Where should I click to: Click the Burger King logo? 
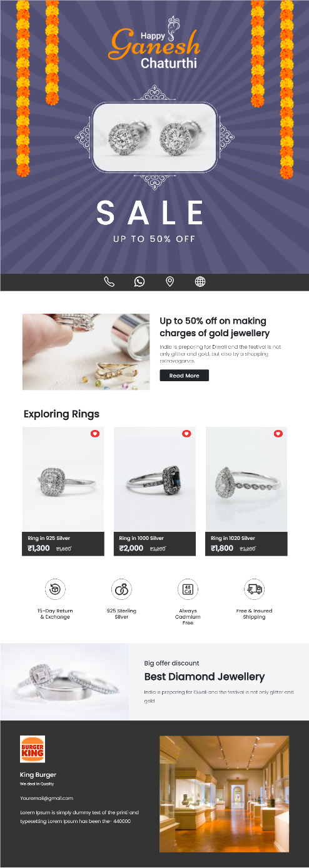[33, 749]
